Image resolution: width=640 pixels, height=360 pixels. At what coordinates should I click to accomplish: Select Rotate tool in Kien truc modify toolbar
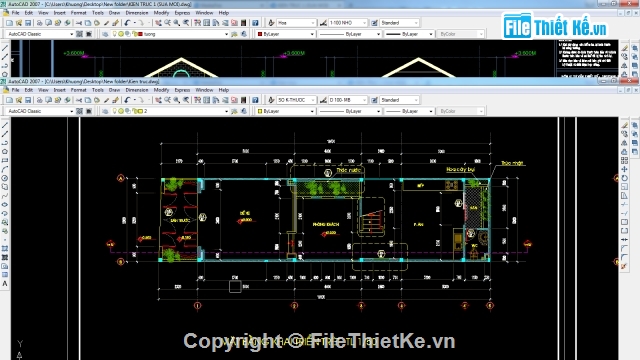(624, 178)
